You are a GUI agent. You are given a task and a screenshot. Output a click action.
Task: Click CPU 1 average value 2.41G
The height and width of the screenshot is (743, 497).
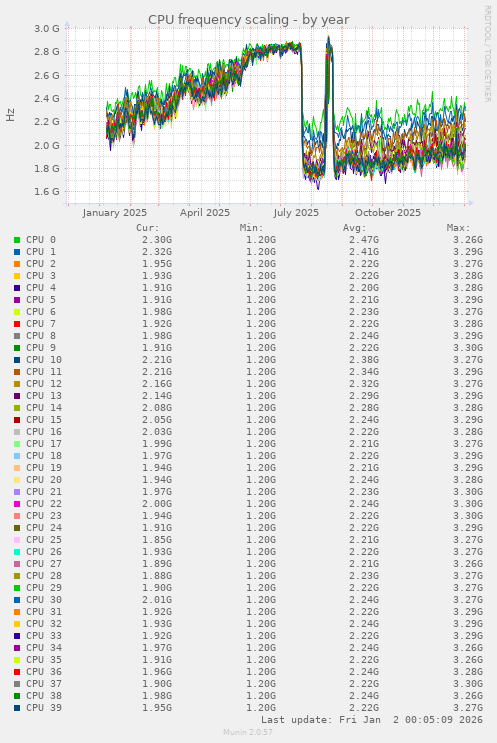pos(364,252)
